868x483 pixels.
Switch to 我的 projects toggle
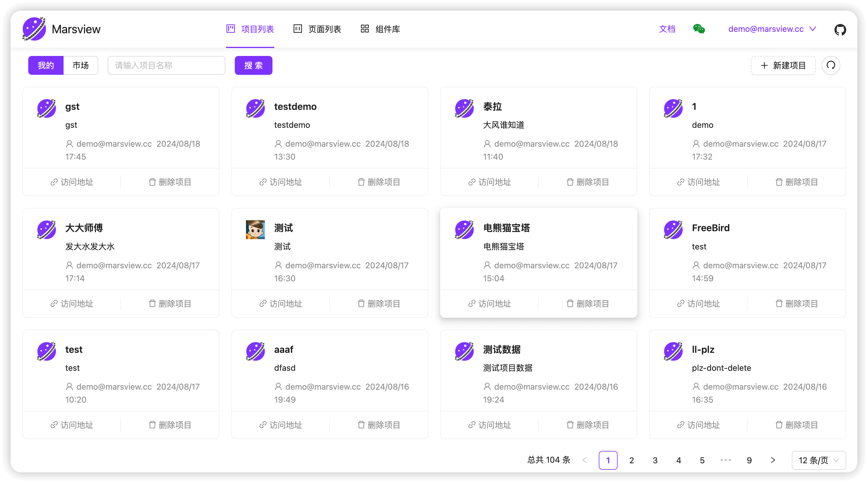pyautogui.click(x=46, y=65)
